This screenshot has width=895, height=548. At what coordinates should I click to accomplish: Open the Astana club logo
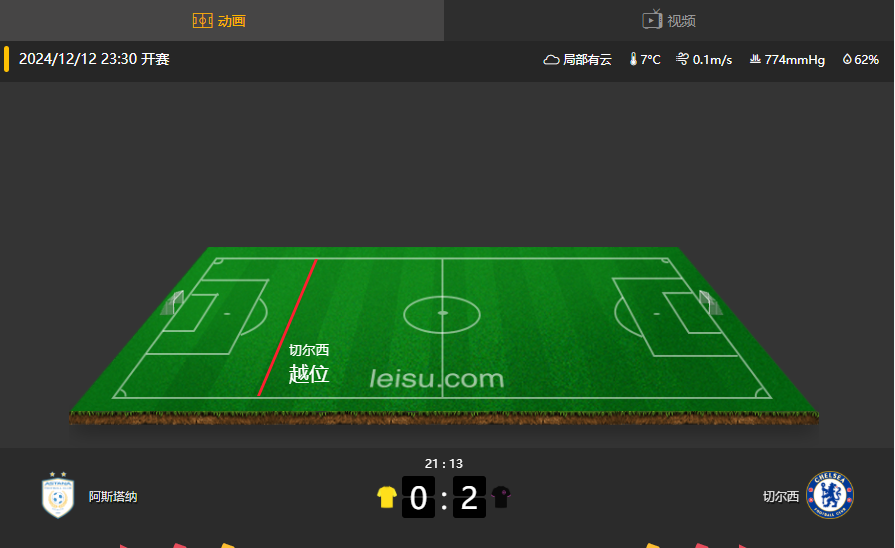pyautogui.click(x=58, y=495)
